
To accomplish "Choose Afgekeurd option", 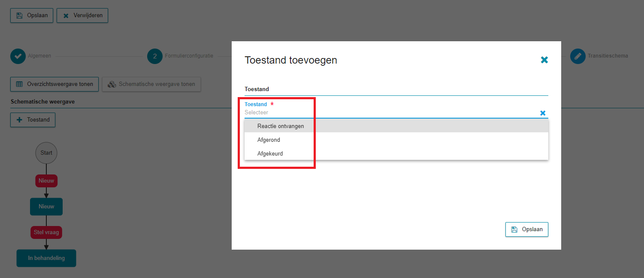I will point(396,153).
